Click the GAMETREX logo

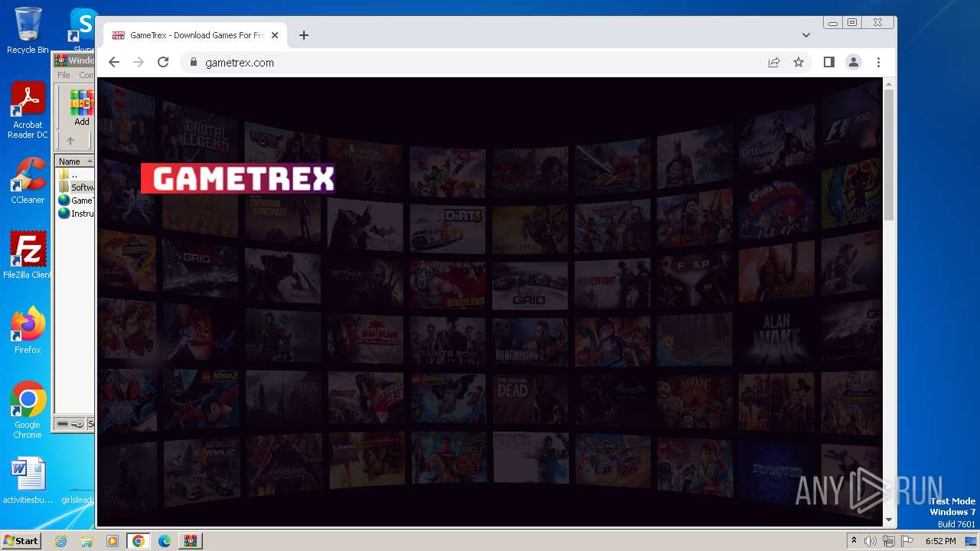(238, 179)
